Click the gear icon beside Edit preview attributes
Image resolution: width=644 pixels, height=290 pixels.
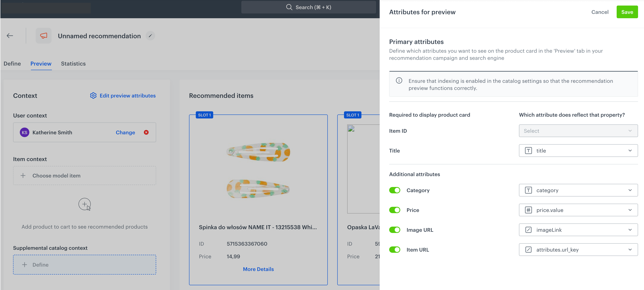(93, 95)
